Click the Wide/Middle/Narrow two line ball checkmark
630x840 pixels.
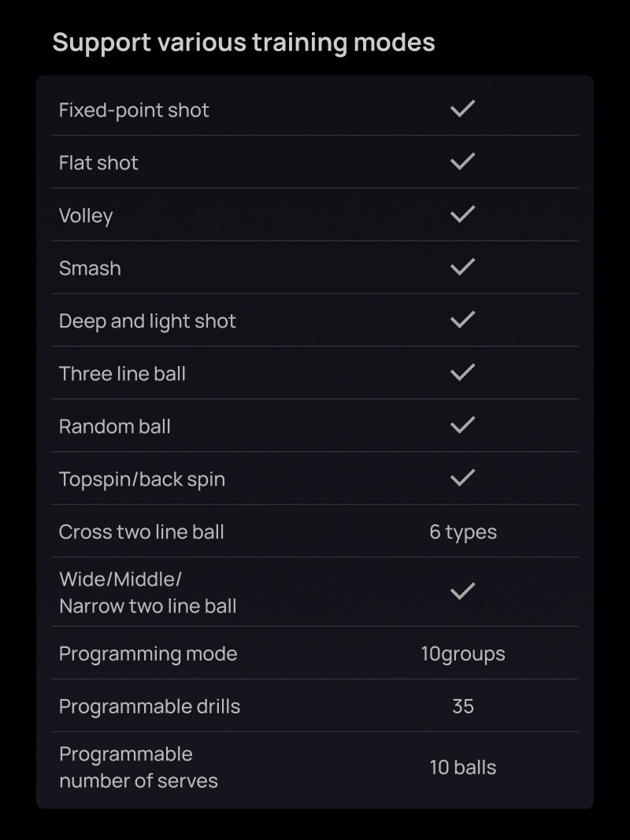[462, 591]
